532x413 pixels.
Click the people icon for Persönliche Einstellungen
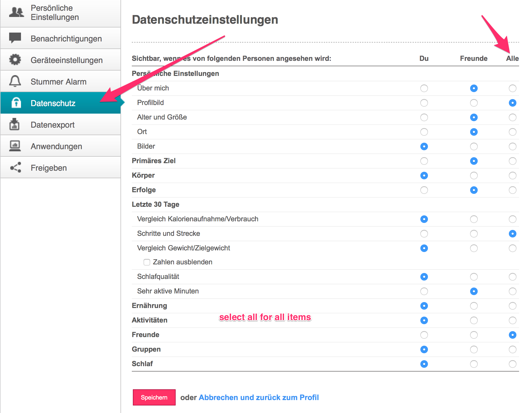pyautogui.click(x=16, y=12)
